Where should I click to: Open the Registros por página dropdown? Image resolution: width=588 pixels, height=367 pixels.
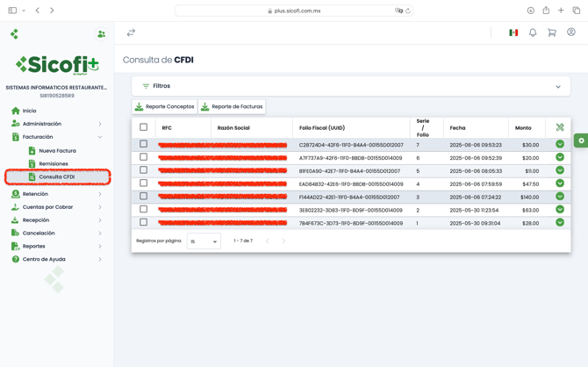pos(204,241)
